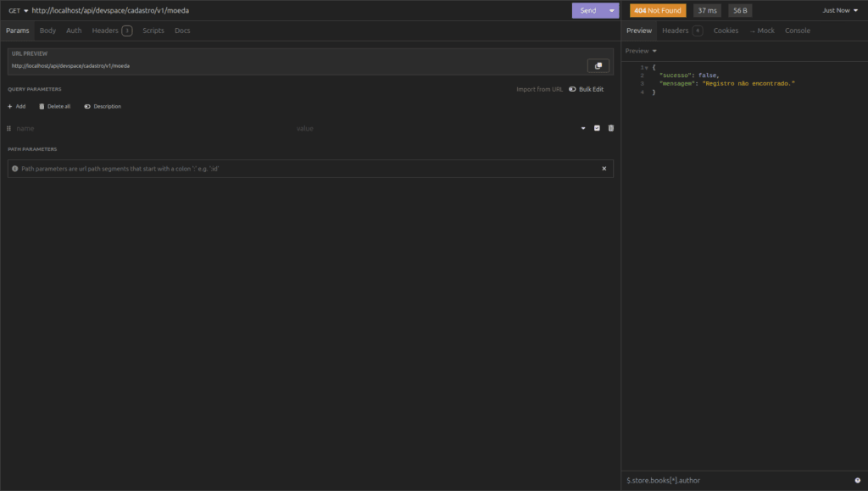The image size is (868, 491).
Task: Click the parameter name field
Action: pos(153,128)
